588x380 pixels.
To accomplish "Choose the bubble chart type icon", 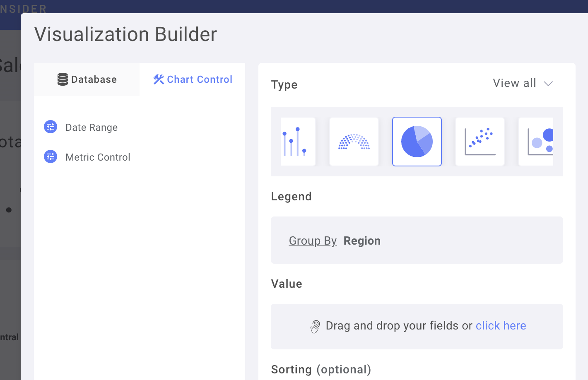I will coord(538,142).
